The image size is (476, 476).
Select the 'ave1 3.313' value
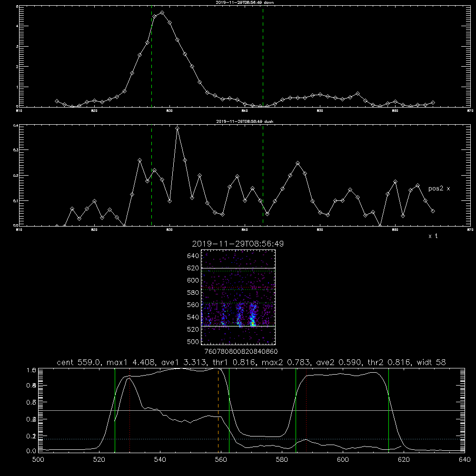coord(184,362)
